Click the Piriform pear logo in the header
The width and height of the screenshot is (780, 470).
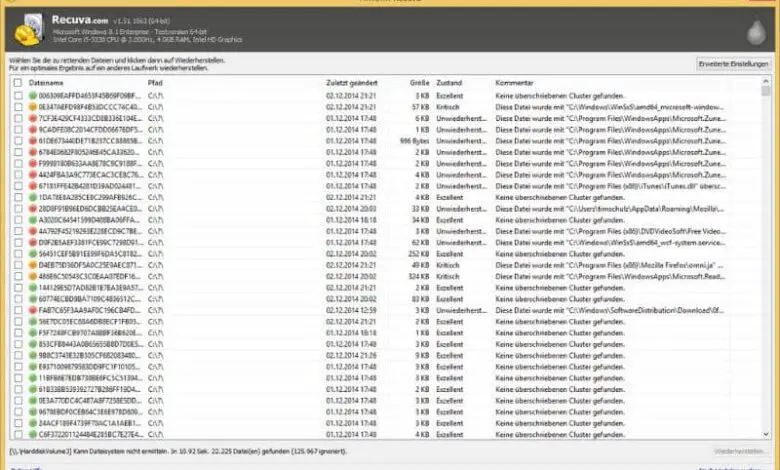pos(756,32)
